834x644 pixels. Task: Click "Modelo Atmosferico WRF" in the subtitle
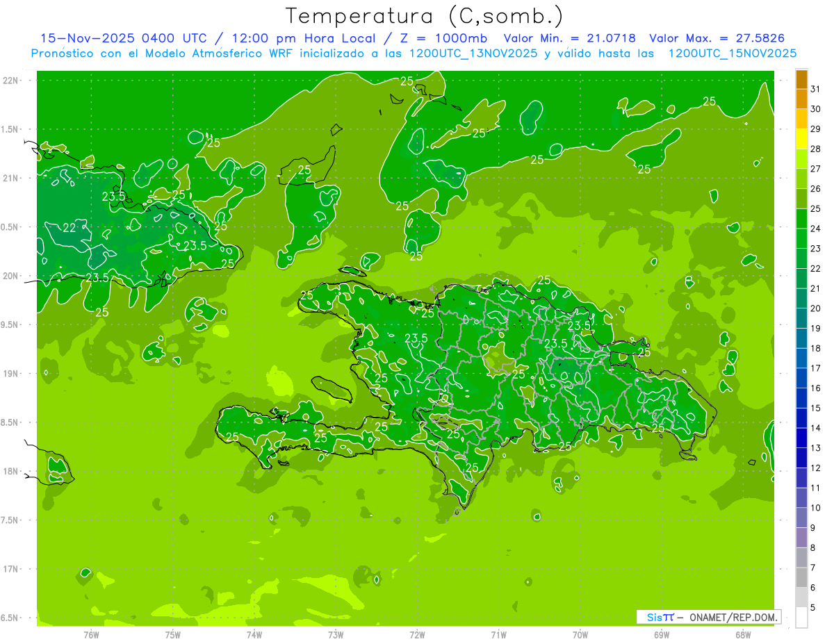coord(222,53)
